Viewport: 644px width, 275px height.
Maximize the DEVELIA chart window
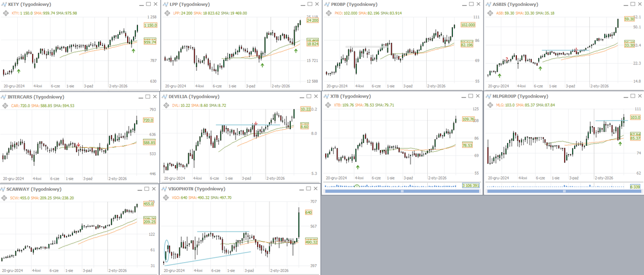(308, 97)
